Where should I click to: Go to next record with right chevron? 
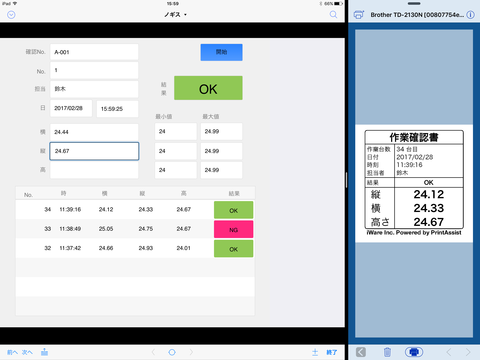pos(191,352)
